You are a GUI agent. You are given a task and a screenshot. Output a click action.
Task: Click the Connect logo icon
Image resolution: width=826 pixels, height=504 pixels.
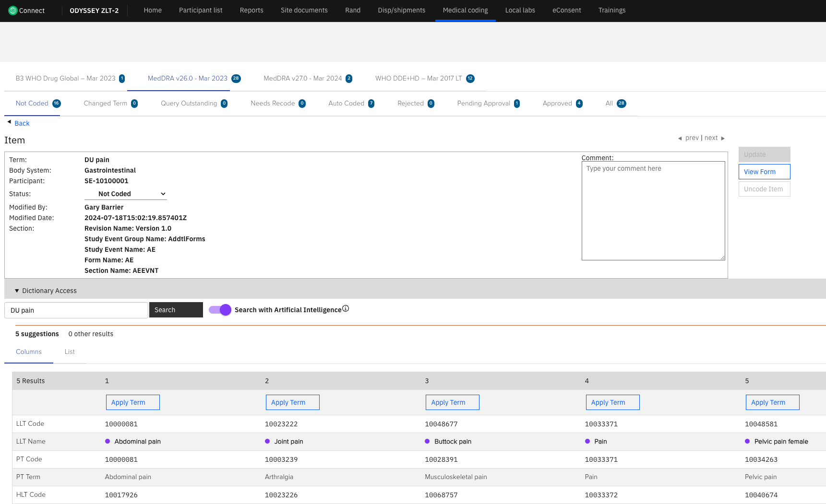[13, 11]
